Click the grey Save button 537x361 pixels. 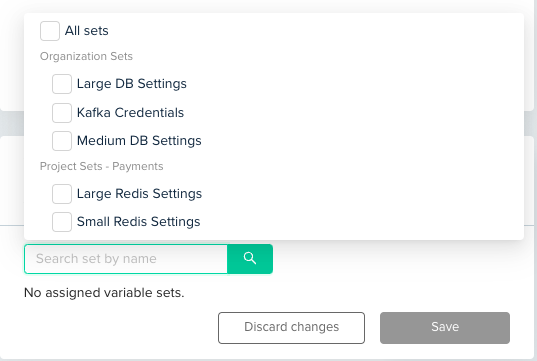pyautogui.click(x=445, y=328)
